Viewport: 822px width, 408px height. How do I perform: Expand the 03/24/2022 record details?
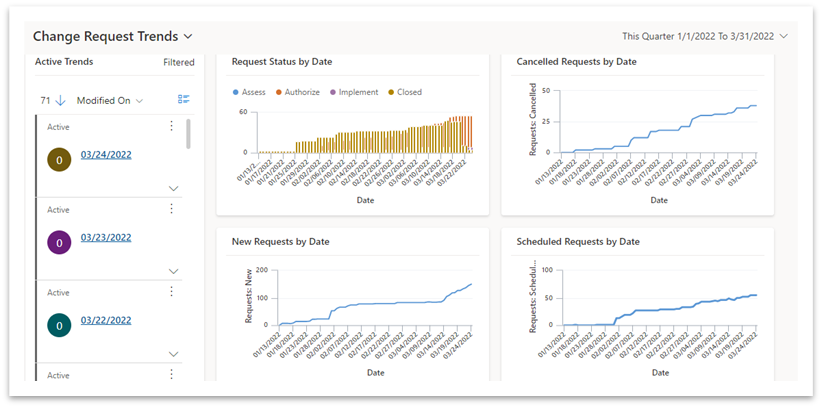tap(174, 188)
